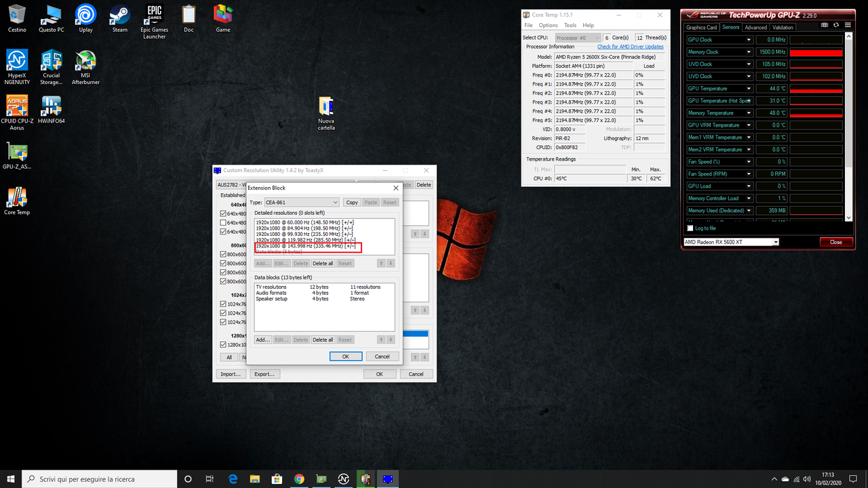
Task: Open the GPU-Z hamburger menu icon
Action: (x=847, y=25)
